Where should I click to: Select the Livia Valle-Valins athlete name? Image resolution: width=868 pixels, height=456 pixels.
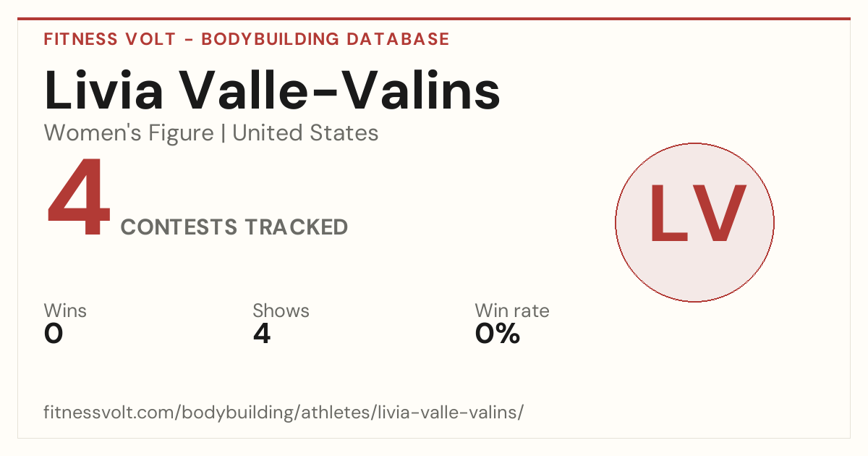point(273,90)
